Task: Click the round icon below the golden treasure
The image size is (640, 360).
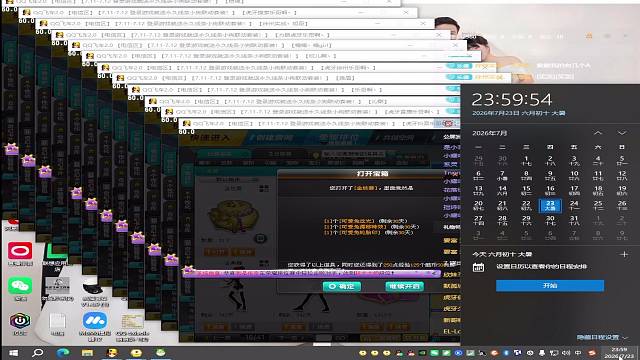Action: point(260,238)
